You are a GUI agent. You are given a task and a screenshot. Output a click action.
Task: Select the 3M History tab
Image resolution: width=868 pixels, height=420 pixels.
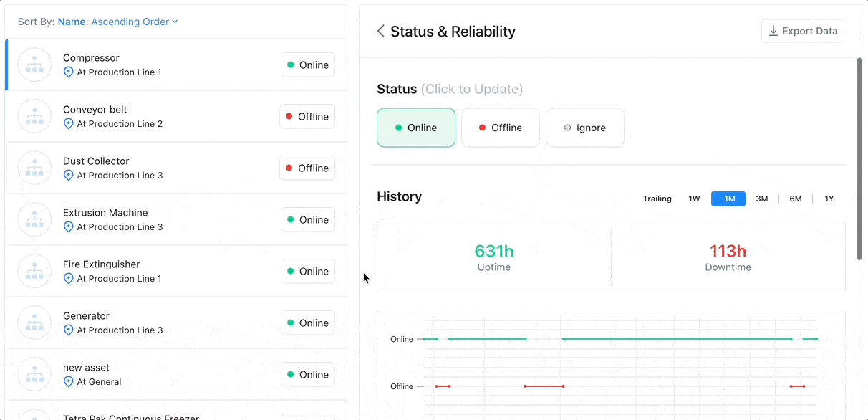(762, 199)
